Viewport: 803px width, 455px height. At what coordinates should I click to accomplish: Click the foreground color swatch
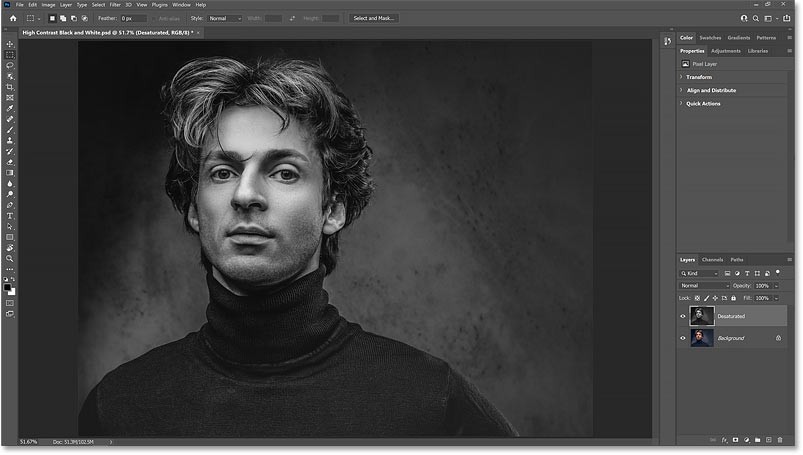coord(8,285)
